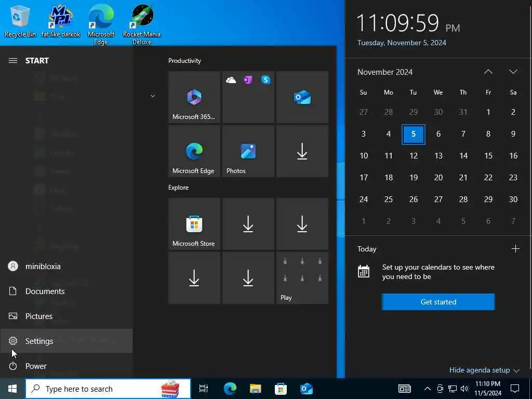
Task: Select November 30 in the calendar
Action: pos(513,199)
